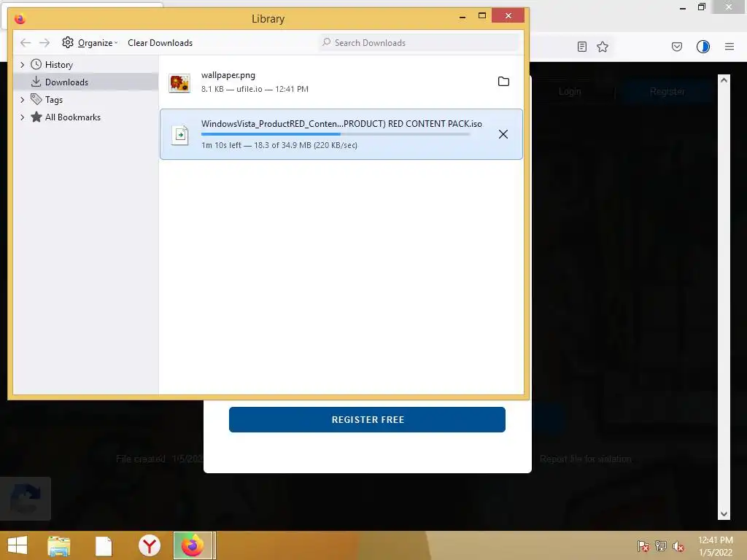This screenshot has width=747, height=560.
Task: Go forward in Library navigation
Action: (x=44, y=43)
